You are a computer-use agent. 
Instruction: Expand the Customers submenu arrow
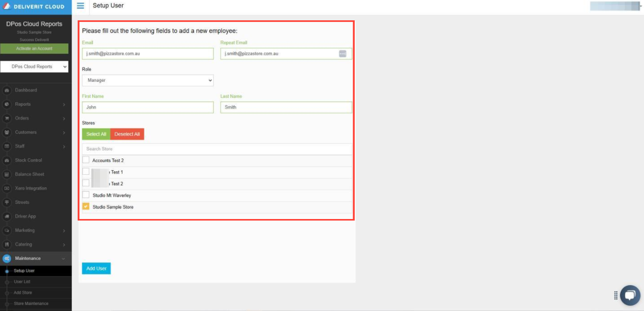(64, 133)
